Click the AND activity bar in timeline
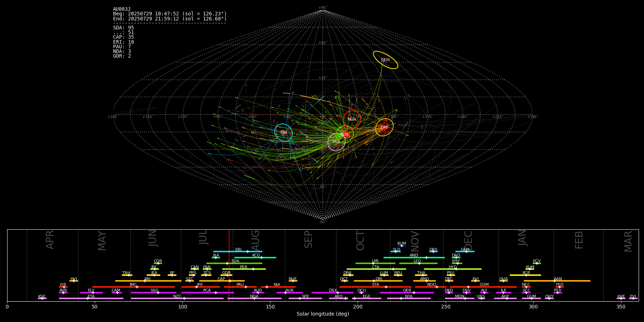644x322 pixels. pyautogui.click(x=414, y=258)
